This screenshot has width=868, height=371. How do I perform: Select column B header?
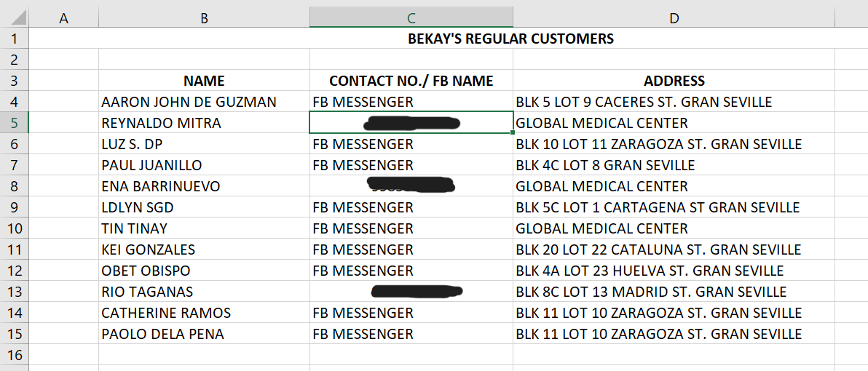click(x=204, y=18)
